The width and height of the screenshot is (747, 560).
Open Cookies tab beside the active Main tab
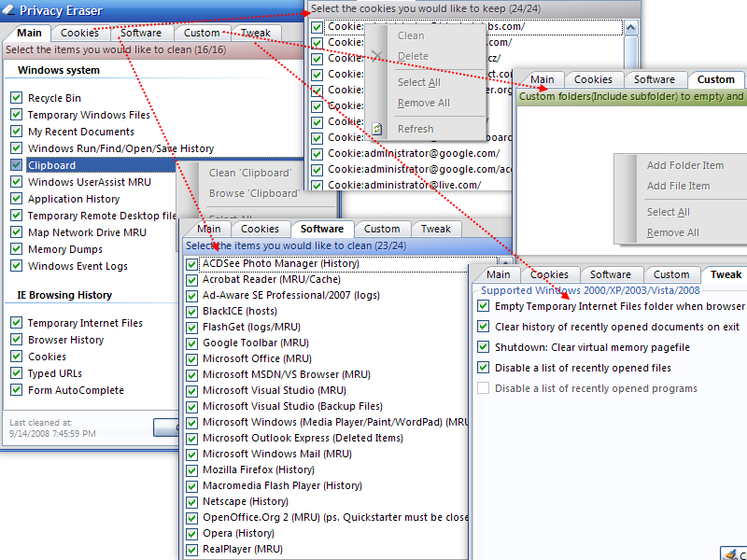(79, 33)
